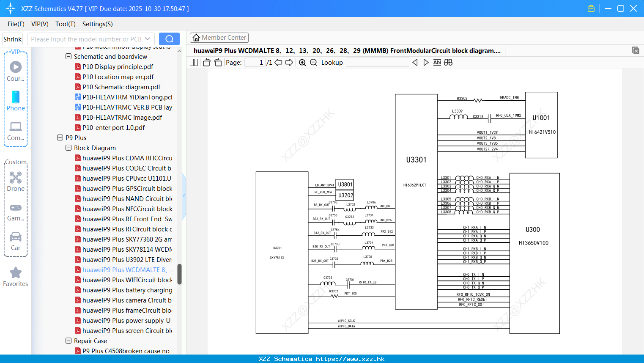Screen dimensions: 644x363
Task: Open the Member Center button
Action: (x=219, y=38)
